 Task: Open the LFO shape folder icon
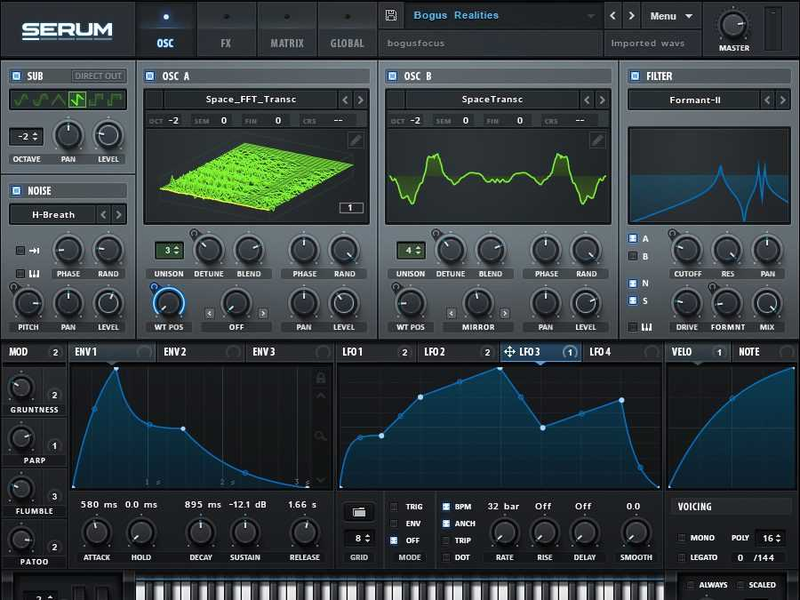[357, 512]
